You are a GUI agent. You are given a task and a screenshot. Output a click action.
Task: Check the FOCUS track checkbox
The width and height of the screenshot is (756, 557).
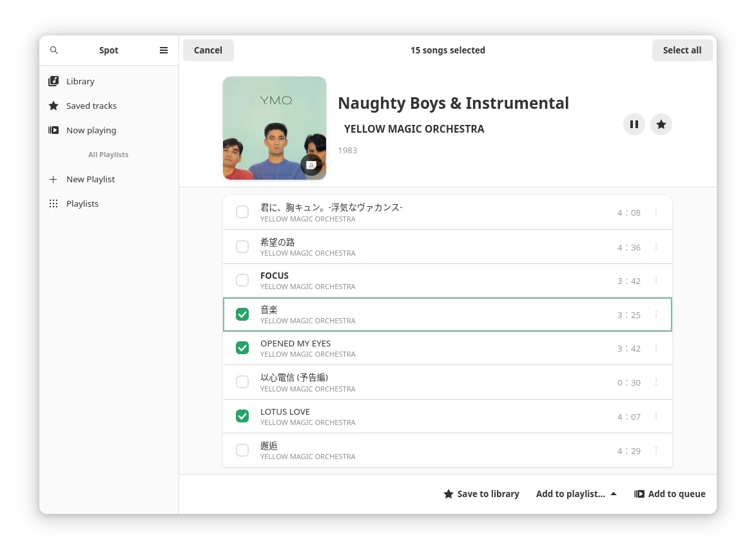(242, 280)
